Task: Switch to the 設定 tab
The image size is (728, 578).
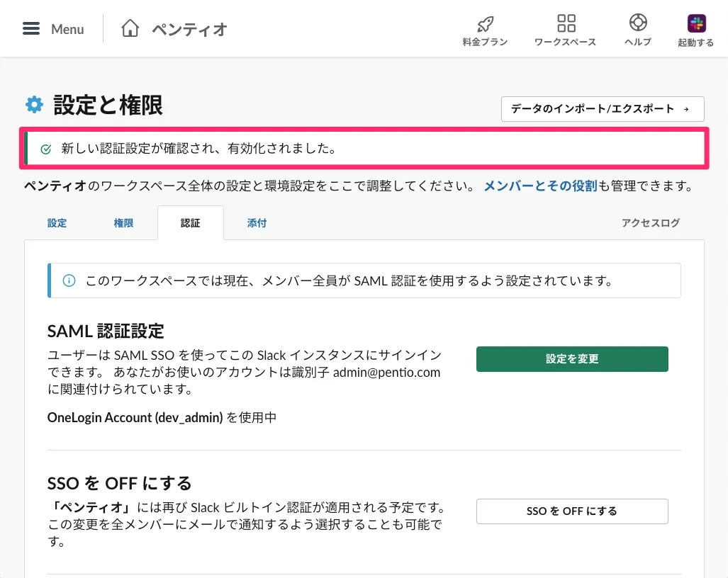Action: coord(57,223)
